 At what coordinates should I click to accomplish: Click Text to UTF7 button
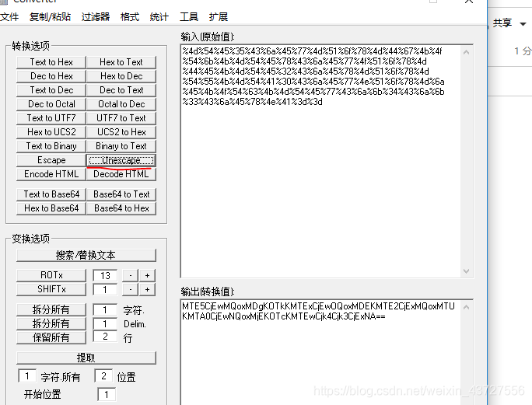51,118
